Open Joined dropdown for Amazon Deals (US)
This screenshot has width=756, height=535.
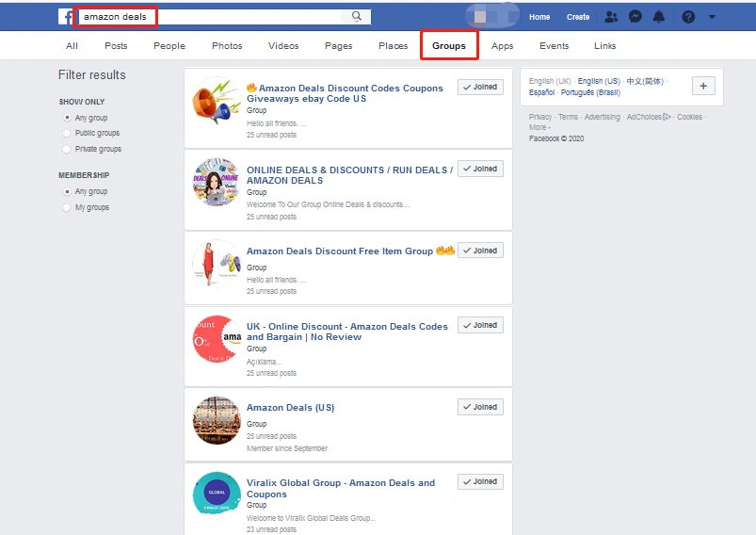click(x=480, y=407)
